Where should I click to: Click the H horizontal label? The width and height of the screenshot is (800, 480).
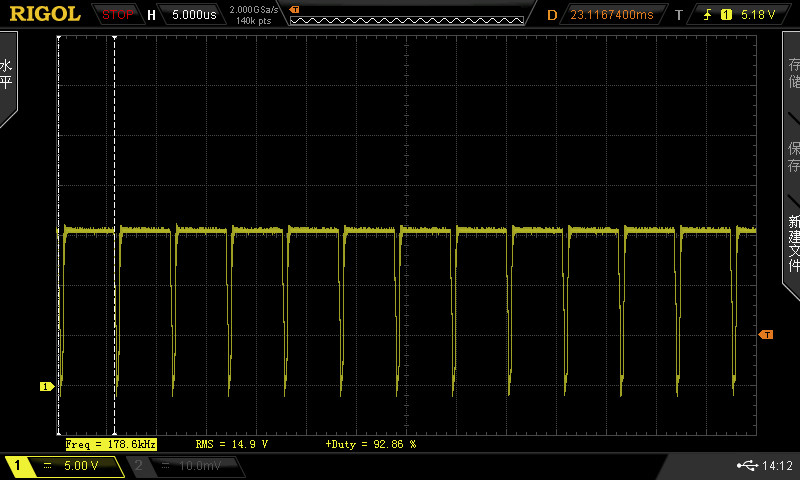(151, 15)
